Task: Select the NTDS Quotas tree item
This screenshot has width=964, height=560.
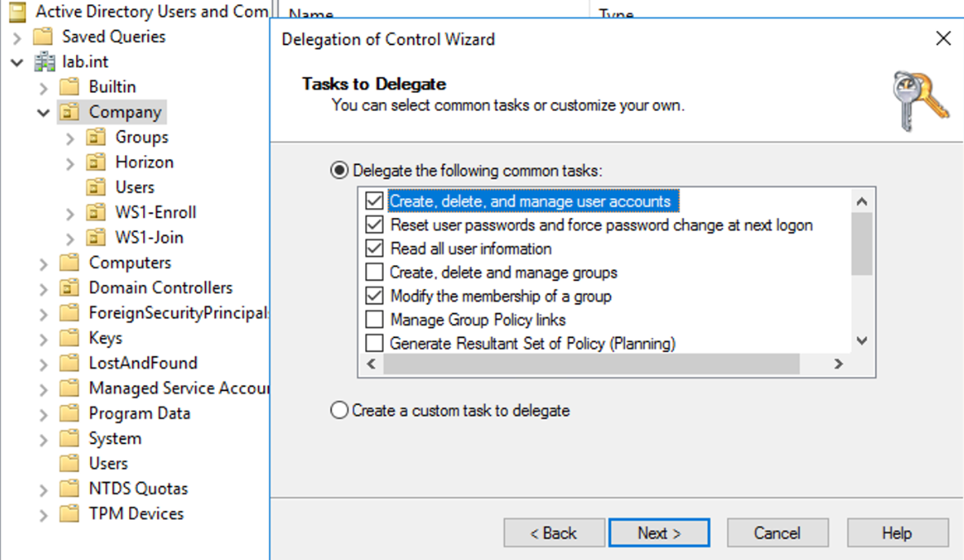Action: coord(138,489)
